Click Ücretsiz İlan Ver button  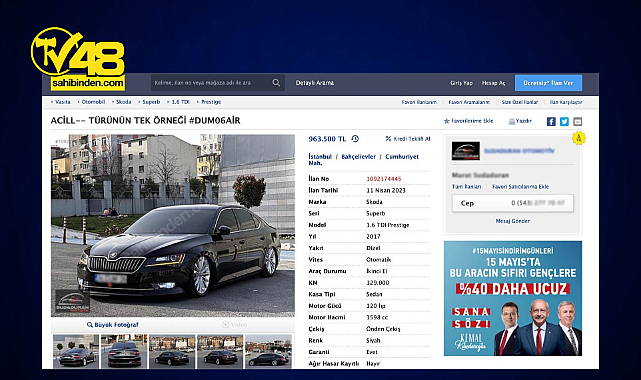[548, 83]
